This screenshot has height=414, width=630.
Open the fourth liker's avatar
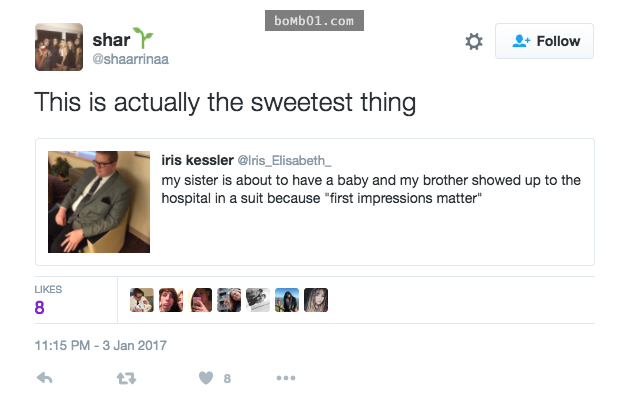[x=229, y=300]
